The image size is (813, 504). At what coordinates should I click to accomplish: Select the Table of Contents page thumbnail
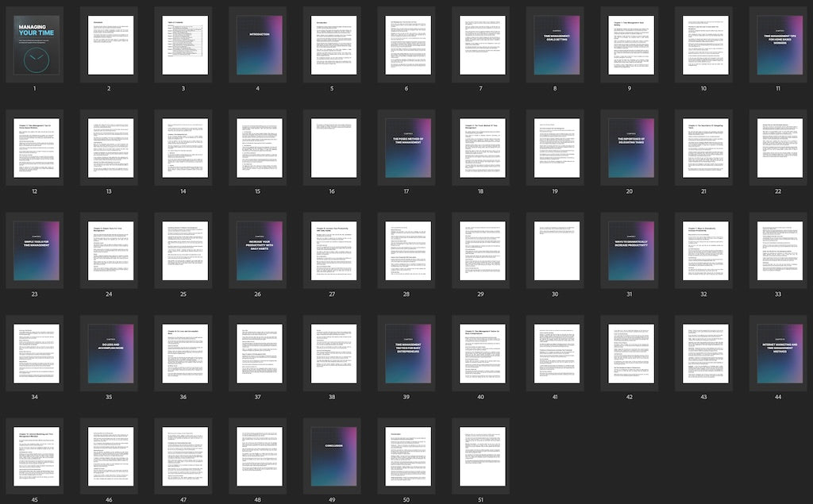185,46
